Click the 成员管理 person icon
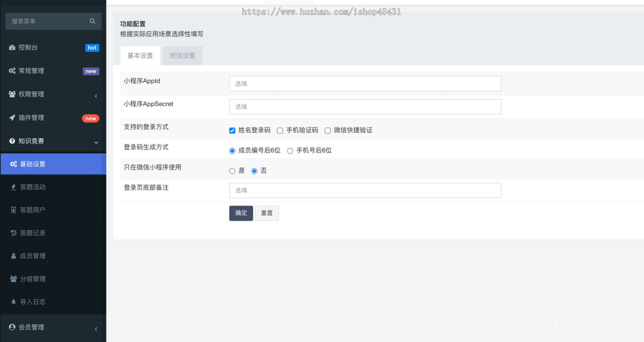The width and height of the screenshot is (644, 342). click(x=14, y=256)
